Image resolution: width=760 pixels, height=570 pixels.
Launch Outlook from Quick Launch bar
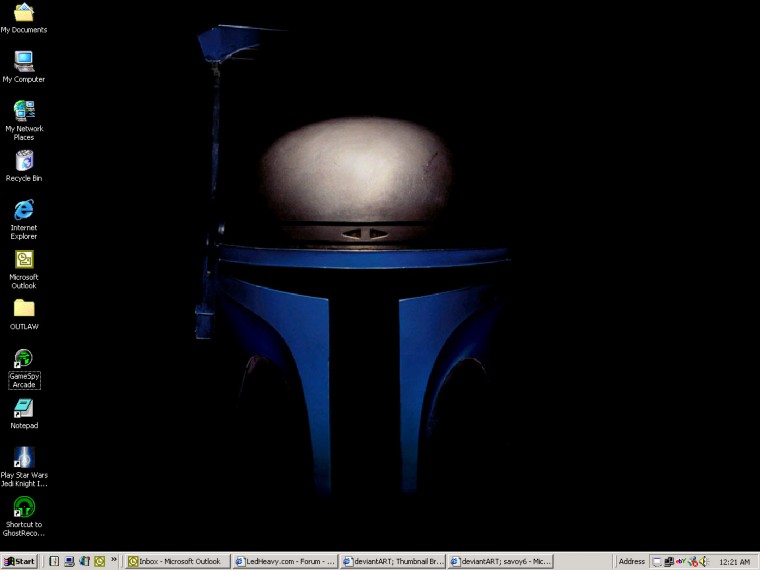pos(99,561)
